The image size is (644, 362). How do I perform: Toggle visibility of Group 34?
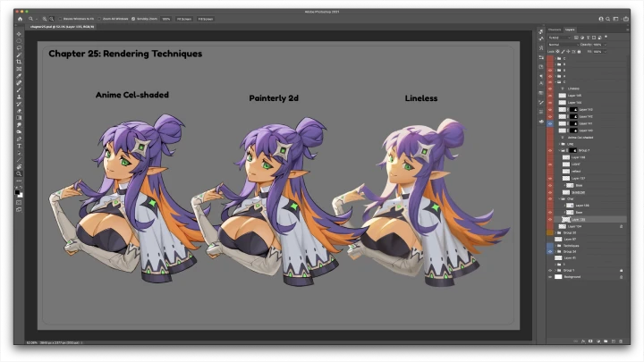click(x=550, y=251)
